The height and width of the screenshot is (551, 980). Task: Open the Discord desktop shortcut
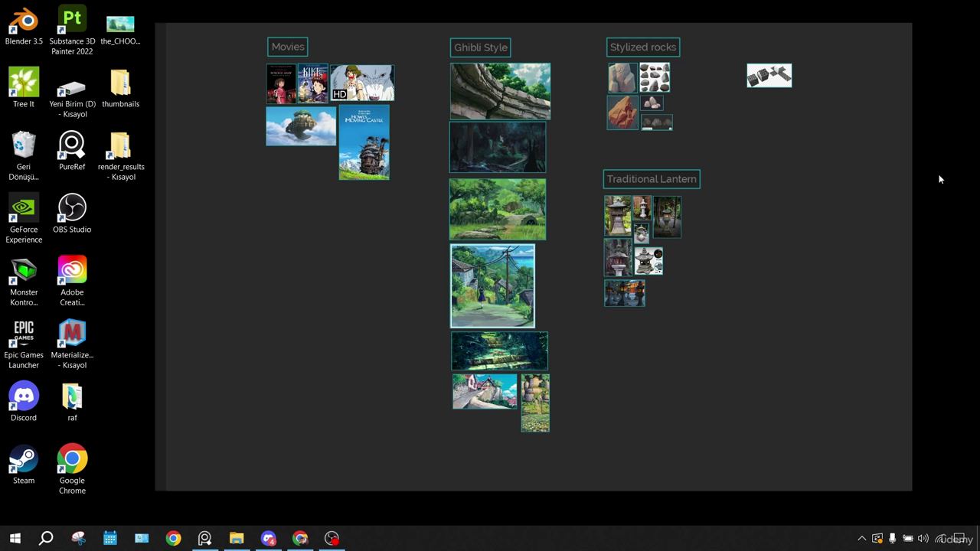point(24,402)
